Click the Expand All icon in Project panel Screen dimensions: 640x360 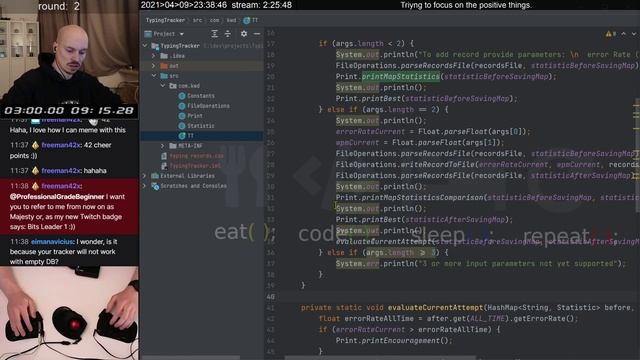pos(214,33)
